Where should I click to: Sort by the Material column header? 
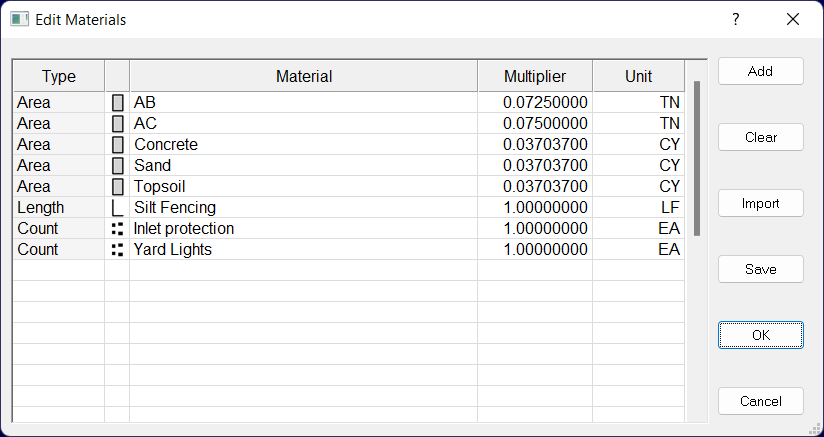pos(303,76)
